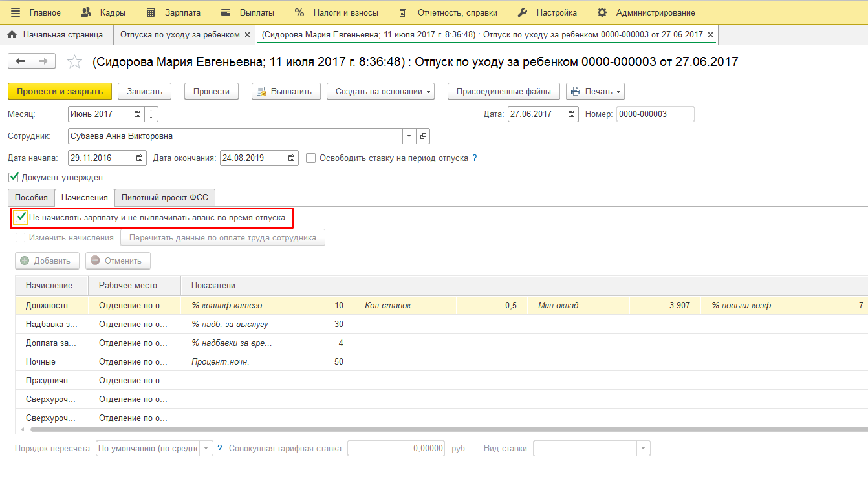Open calendar for document Дата field
This screenshot has height=479, width=868.
pyautogui.click(x=572, y=114)
